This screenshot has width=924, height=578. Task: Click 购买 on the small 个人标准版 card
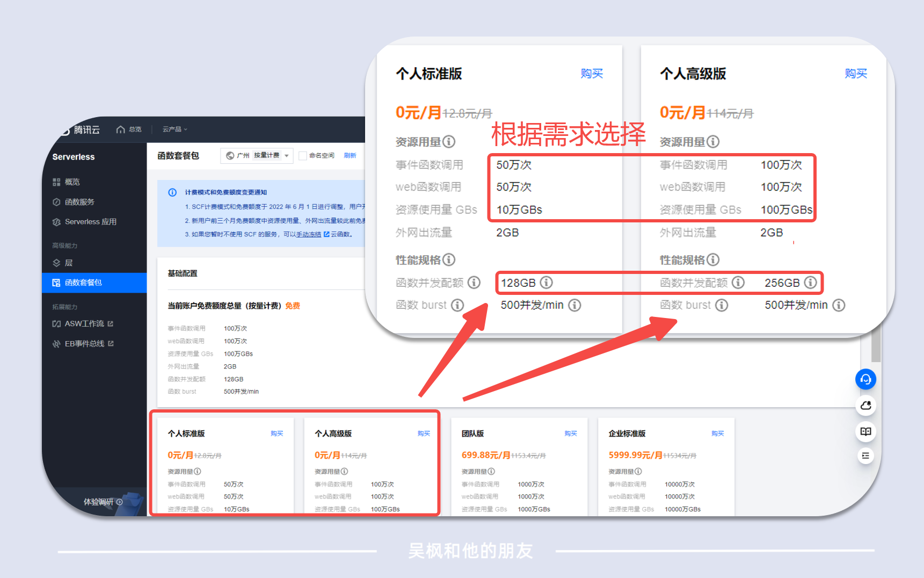(277, 433)
